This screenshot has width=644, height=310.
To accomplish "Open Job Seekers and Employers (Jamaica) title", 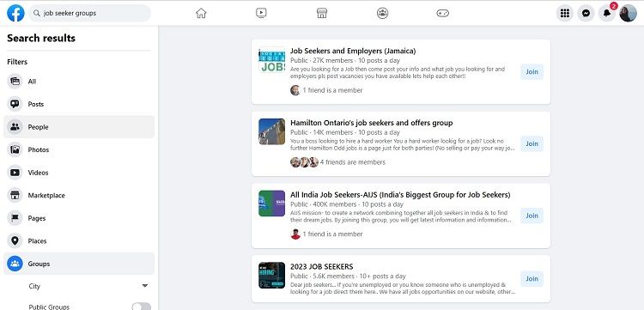I will 353,51.
